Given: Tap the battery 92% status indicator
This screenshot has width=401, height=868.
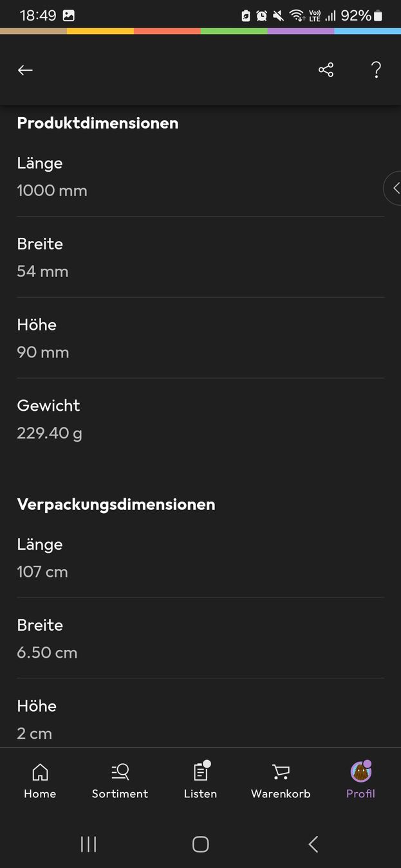Looking at the screenshot, I should [x=362, y=15].
